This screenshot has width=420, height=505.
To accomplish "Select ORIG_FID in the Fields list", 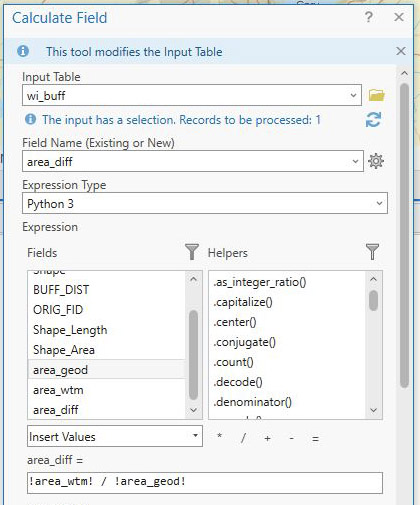I will pyautogui.click(x=106, y=310).
